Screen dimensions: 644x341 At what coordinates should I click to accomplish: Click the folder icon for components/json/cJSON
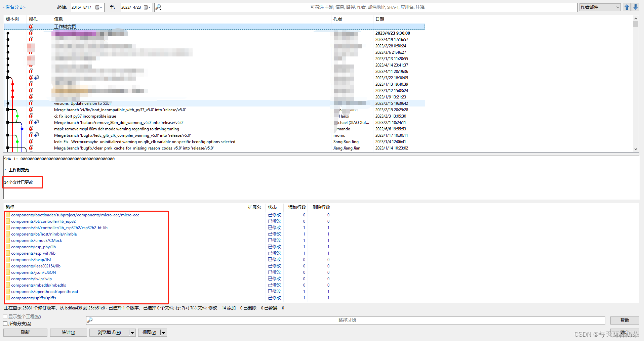coord(8,272)
